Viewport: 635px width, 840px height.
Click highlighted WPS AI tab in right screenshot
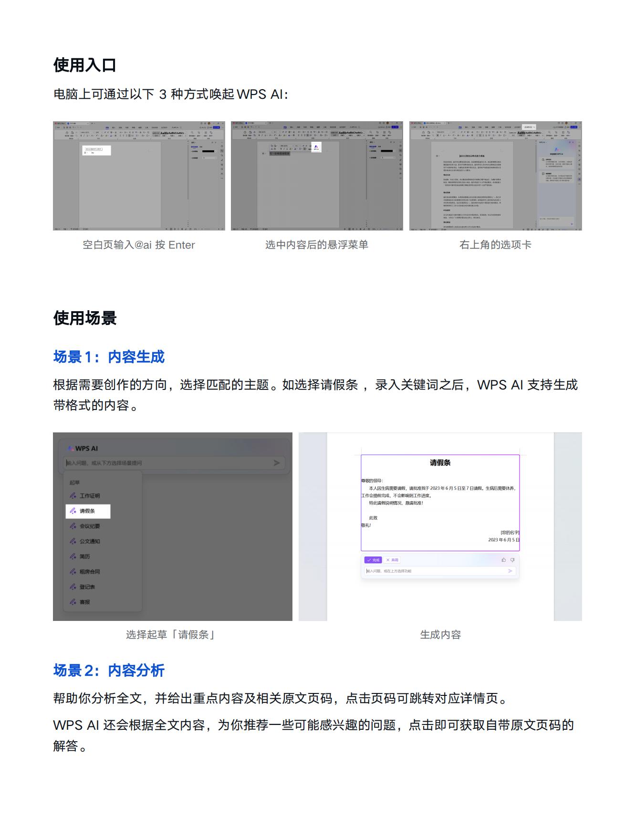(x=529, y=127)
